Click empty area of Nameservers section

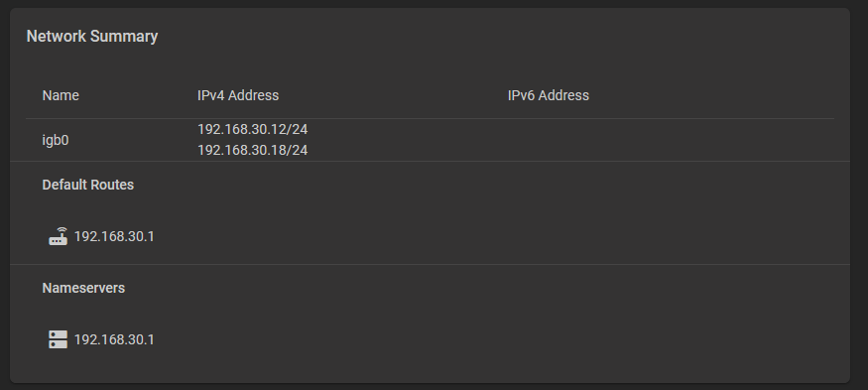[x=498, y=326]
